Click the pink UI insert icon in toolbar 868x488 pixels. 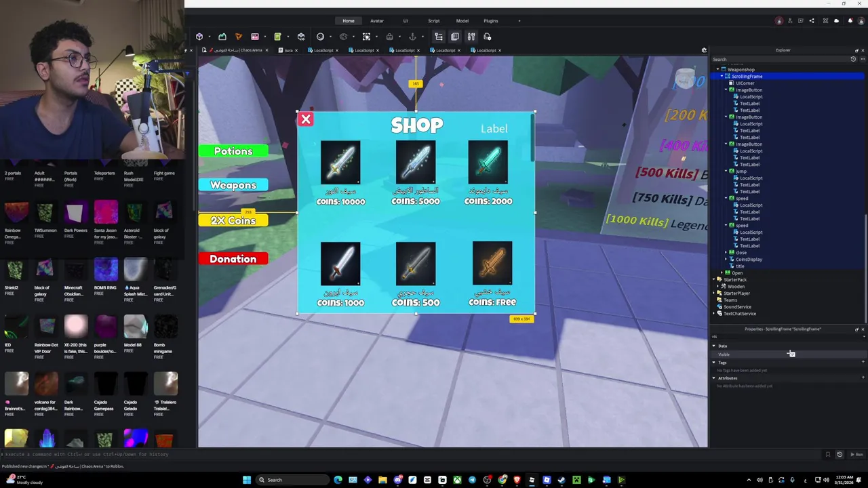point(255,37)
